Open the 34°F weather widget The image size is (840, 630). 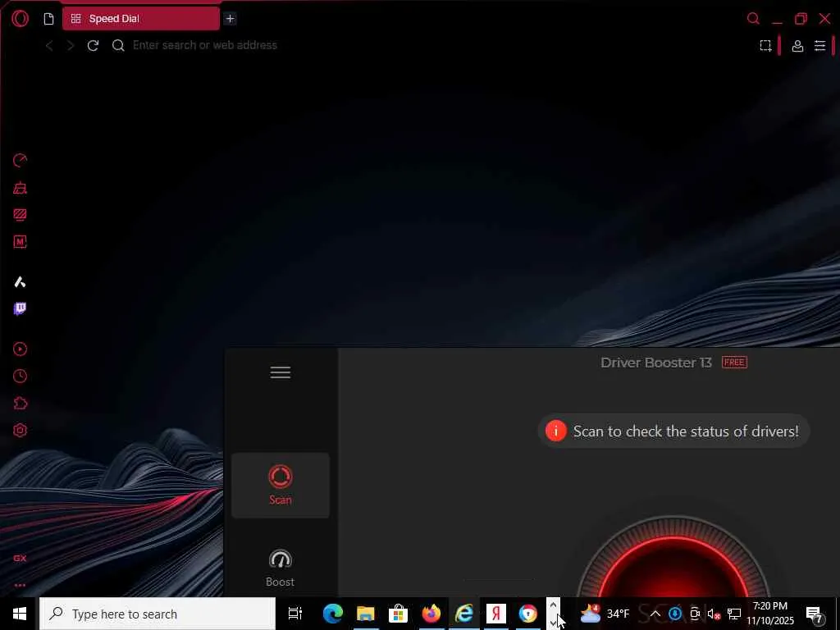click(x=605, y=614)
